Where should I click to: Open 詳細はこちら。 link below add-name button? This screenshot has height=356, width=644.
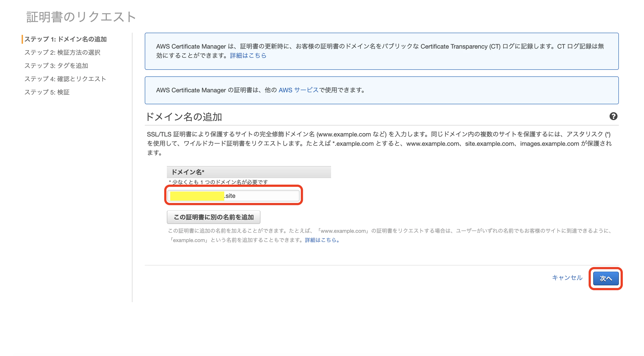pos(322,240)
